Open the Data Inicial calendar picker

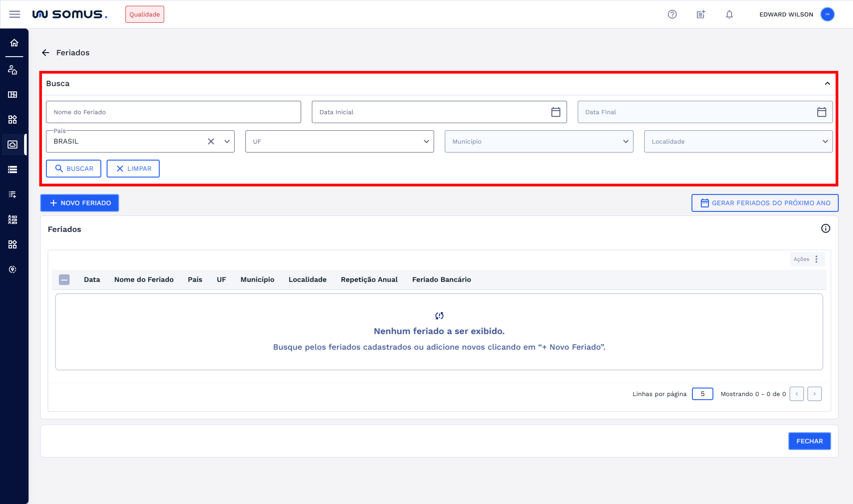point(555,112)
